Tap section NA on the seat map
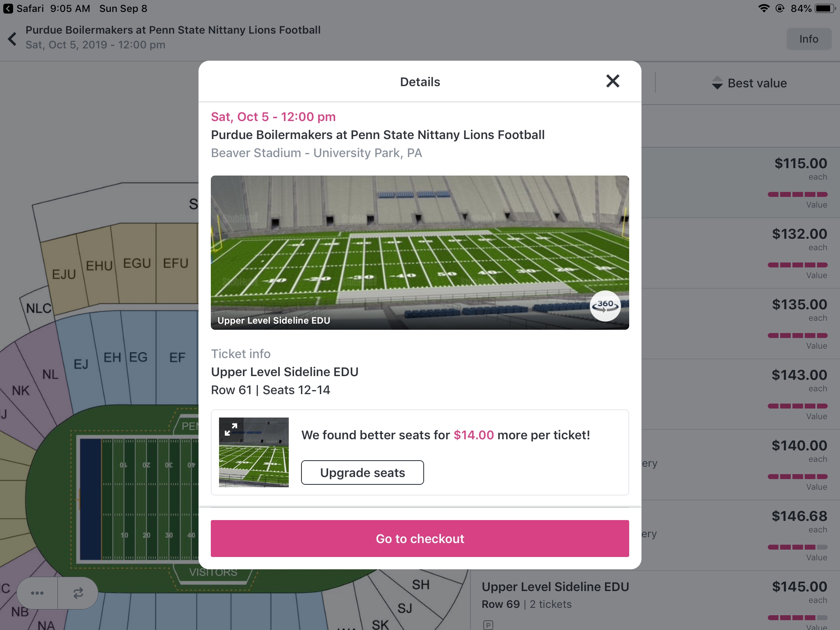The height and width of the screenshot is (630, 840). (46, 625)
